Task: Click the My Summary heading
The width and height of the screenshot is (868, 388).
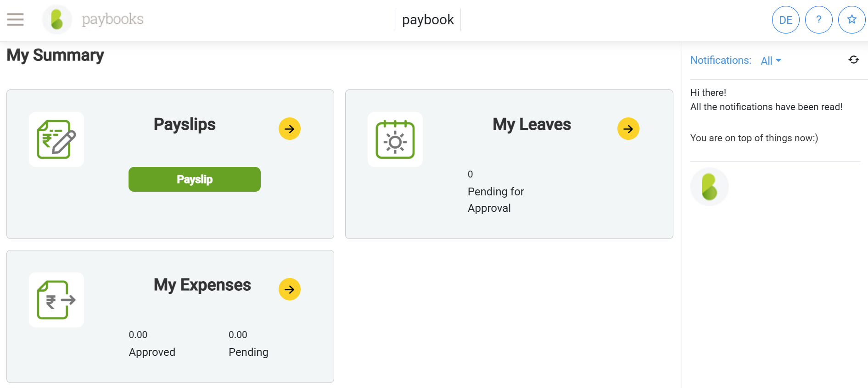Action: [x=55, y=55]
